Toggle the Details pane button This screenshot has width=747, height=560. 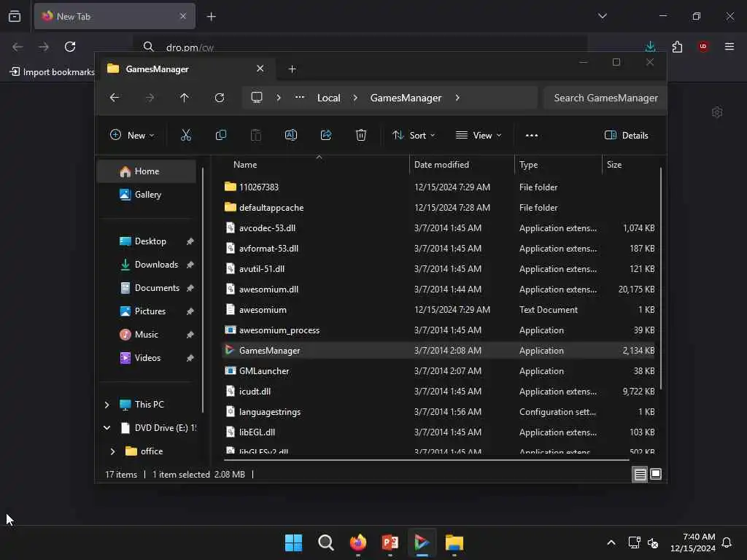click(x=626, y=135)
